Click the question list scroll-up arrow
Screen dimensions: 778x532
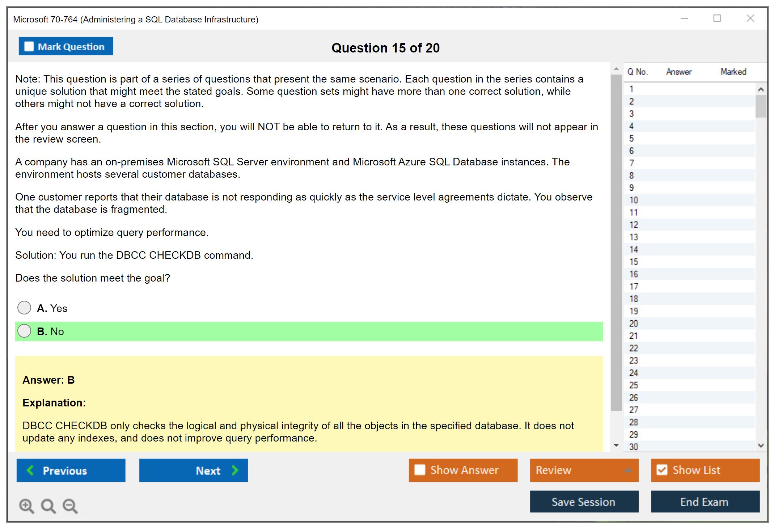[x=761, y=89]
